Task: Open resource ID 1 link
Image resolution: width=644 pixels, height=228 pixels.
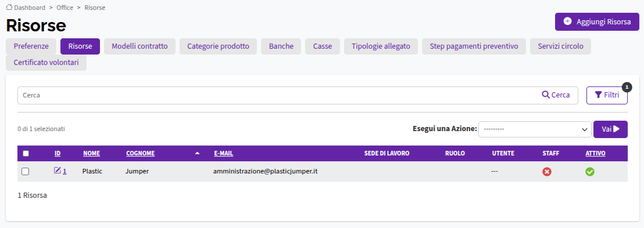Action: click(65, 171)
